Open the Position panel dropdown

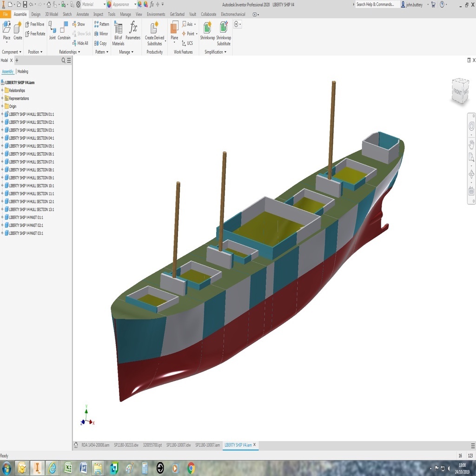point(35,52)
